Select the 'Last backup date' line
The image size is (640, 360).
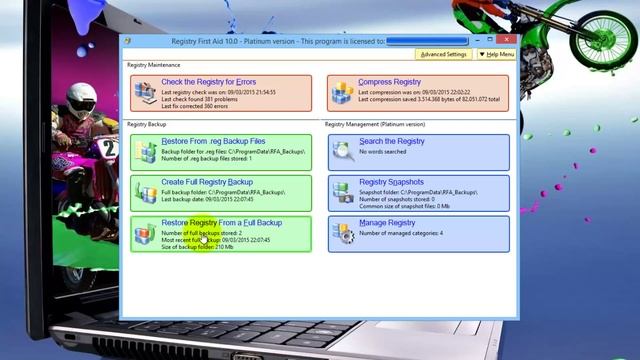click(207, 199)
